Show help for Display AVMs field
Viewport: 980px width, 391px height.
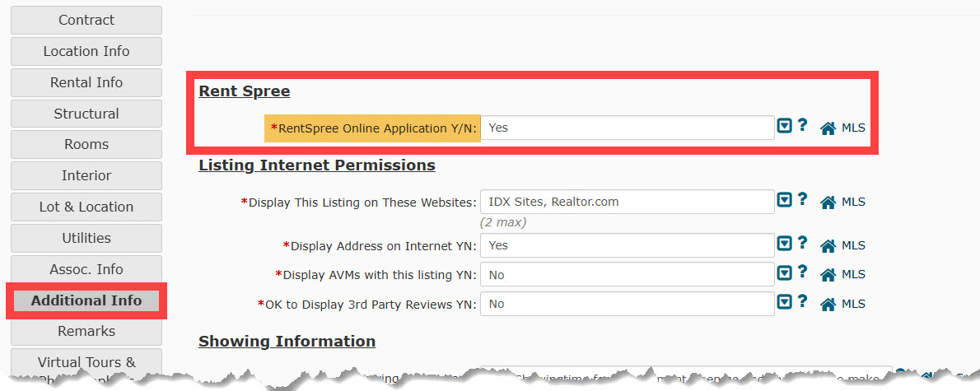pyautogui.click(x=803, y=273)
